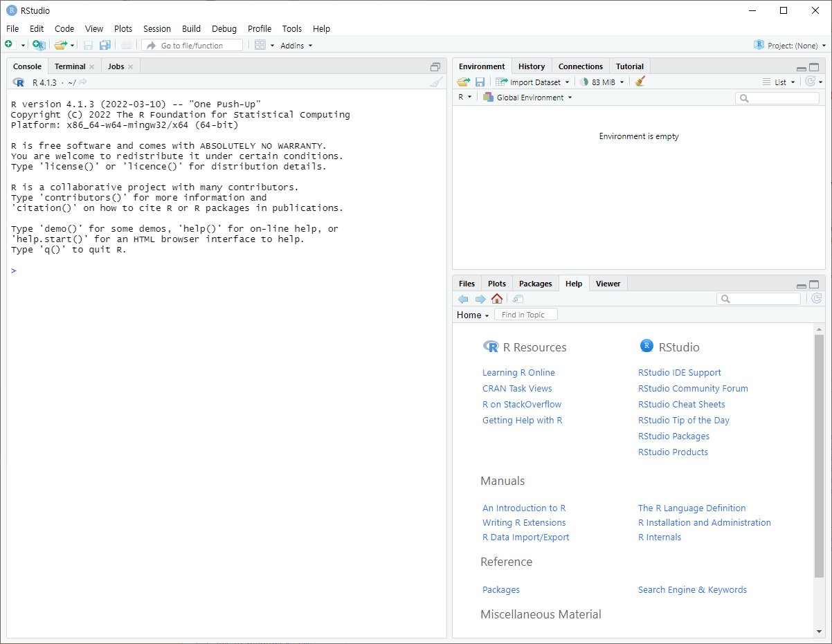Minimize the Help pane
832x644 pixels.
[x=802, y=286]
